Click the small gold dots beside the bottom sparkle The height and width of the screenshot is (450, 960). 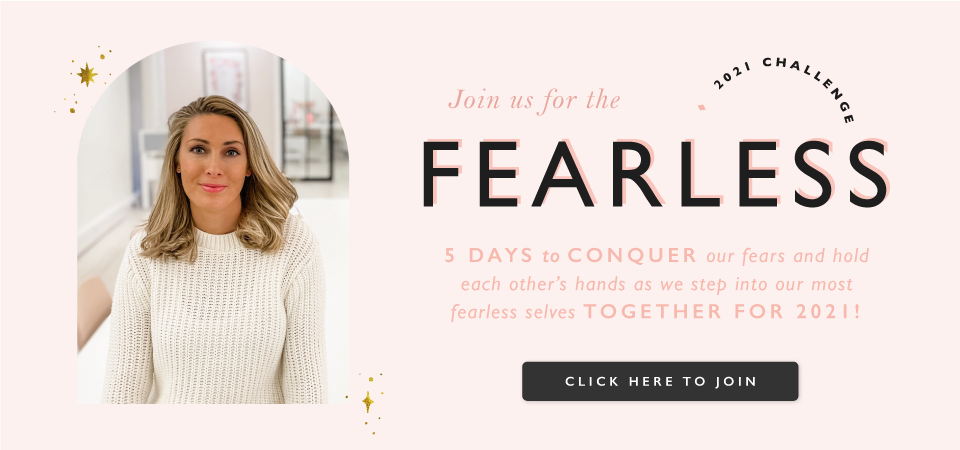pos(380,395)
